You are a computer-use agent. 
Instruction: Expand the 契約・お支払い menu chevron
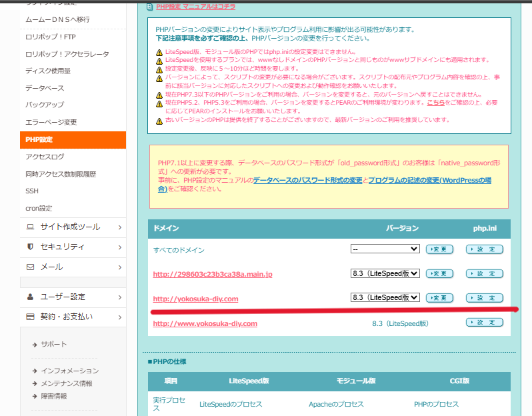point(119,317)
